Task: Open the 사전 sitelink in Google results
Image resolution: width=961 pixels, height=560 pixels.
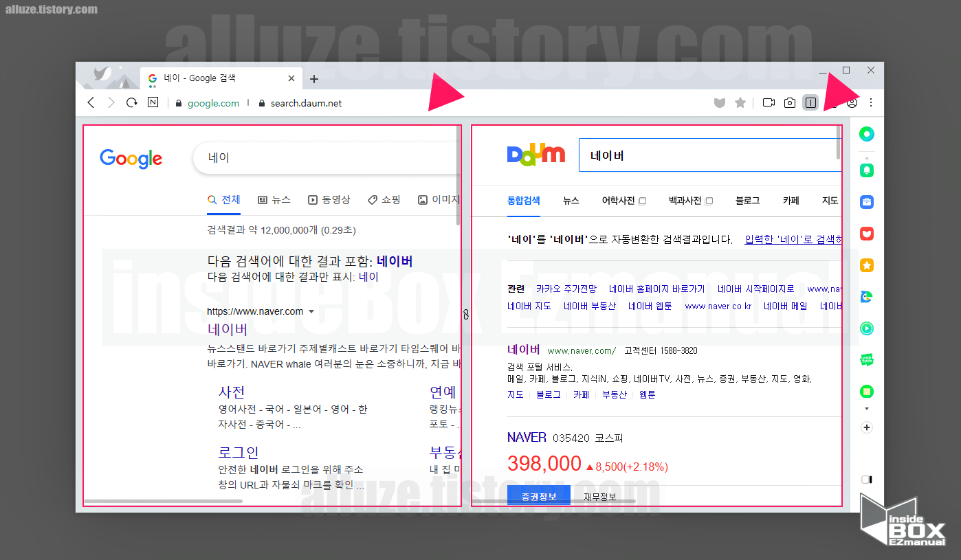Action: [x=232, y=392]
